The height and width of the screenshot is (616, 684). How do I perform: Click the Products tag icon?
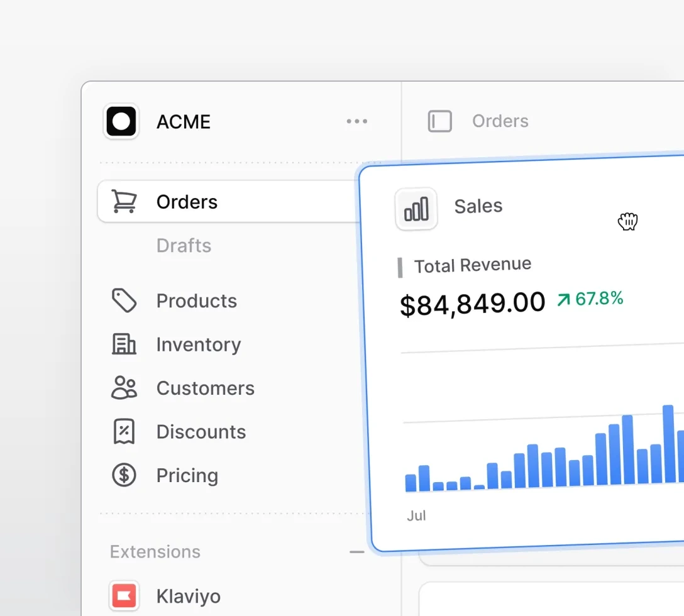click(124, 300)
